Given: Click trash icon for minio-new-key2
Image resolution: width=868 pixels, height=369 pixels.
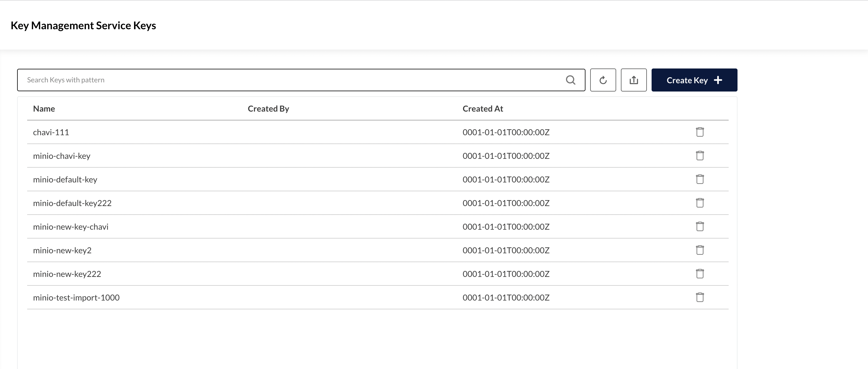Looking at the screenshot, I should [699, 250].
